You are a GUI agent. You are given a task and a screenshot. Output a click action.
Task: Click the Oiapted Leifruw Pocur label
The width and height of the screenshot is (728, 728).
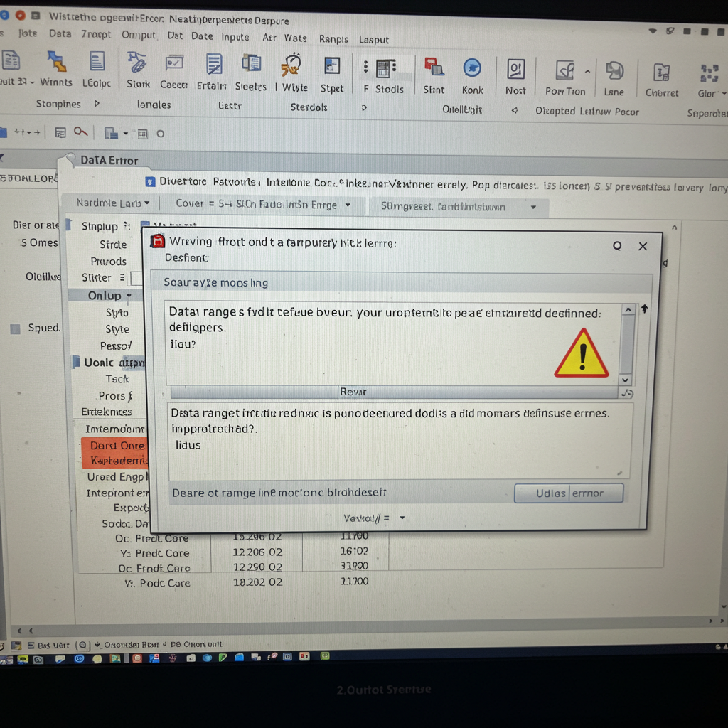(587, 112)
